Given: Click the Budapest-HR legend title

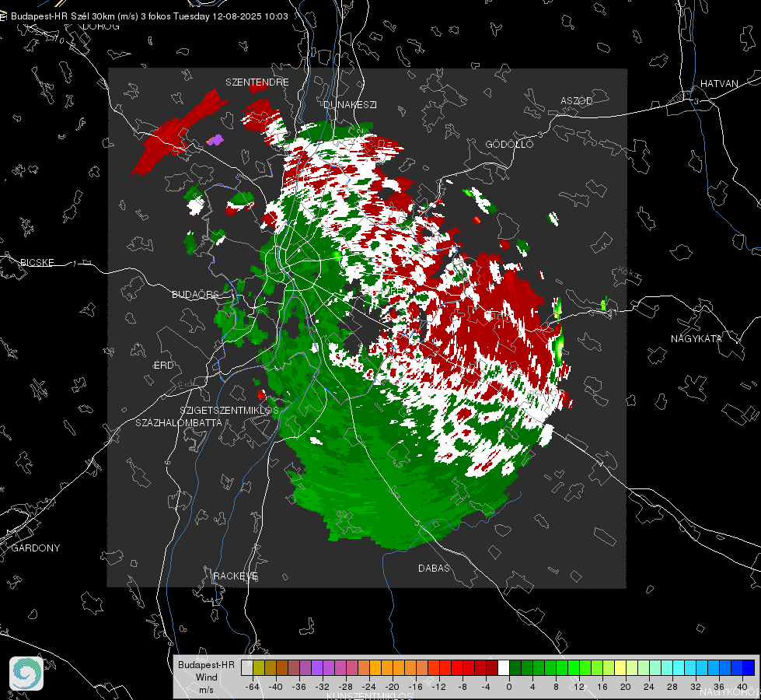Looking at the screenshot, I should [x=206, y=665].
